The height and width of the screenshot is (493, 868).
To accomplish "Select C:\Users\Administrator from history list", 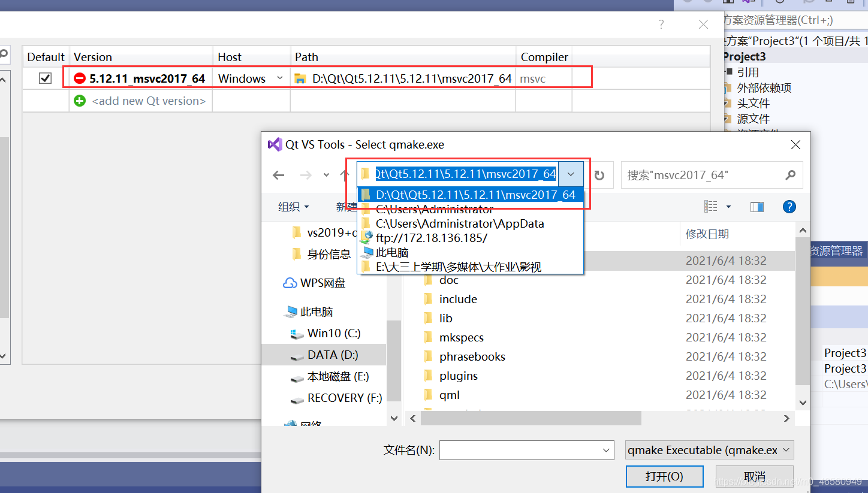I will [471, 209].
